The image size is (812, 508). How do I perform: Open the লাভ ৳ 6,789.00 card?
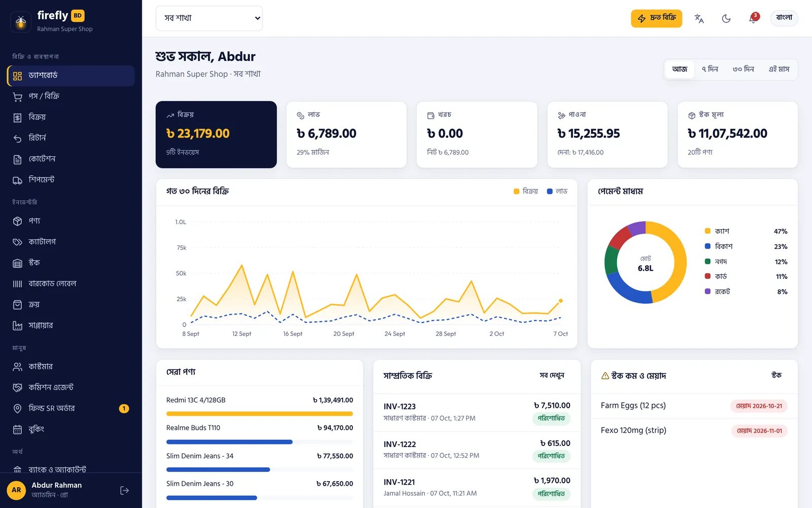pyautogui.click(x=347, y=135)
